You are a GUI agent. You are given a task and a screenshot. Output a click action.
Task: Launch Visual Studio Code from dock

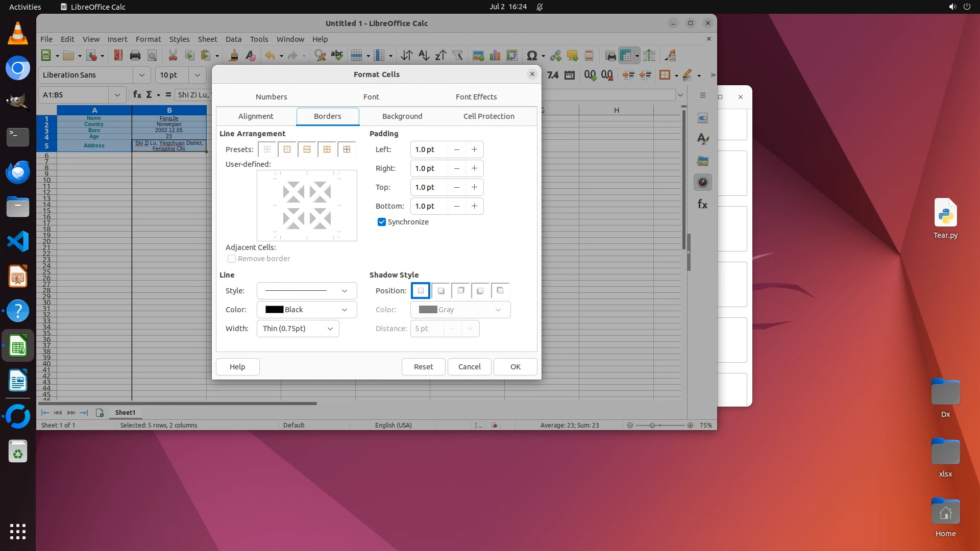18,241
